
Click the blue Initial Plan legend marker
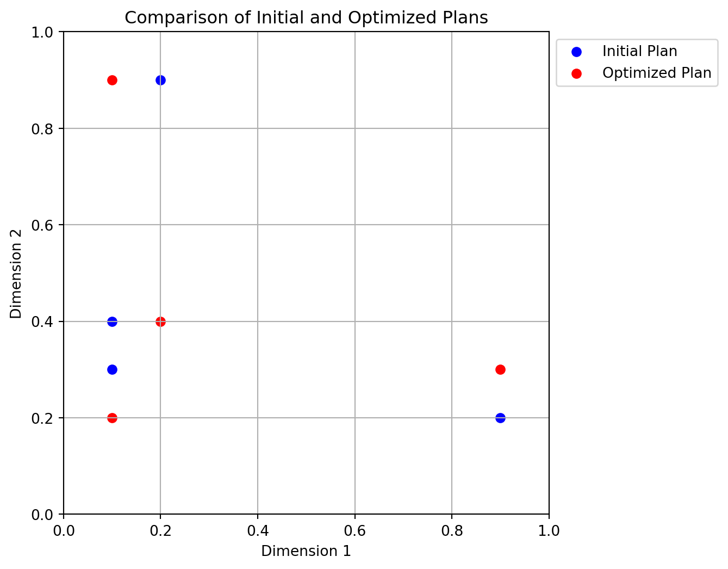tap(576, 52)
